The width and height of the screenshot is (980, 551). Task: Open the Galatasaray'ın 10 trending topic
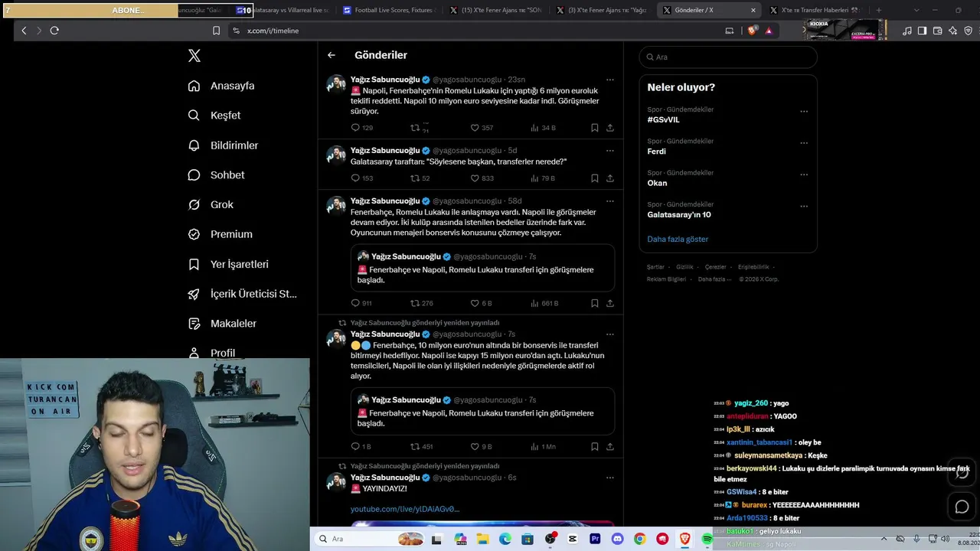click(679, 215)
